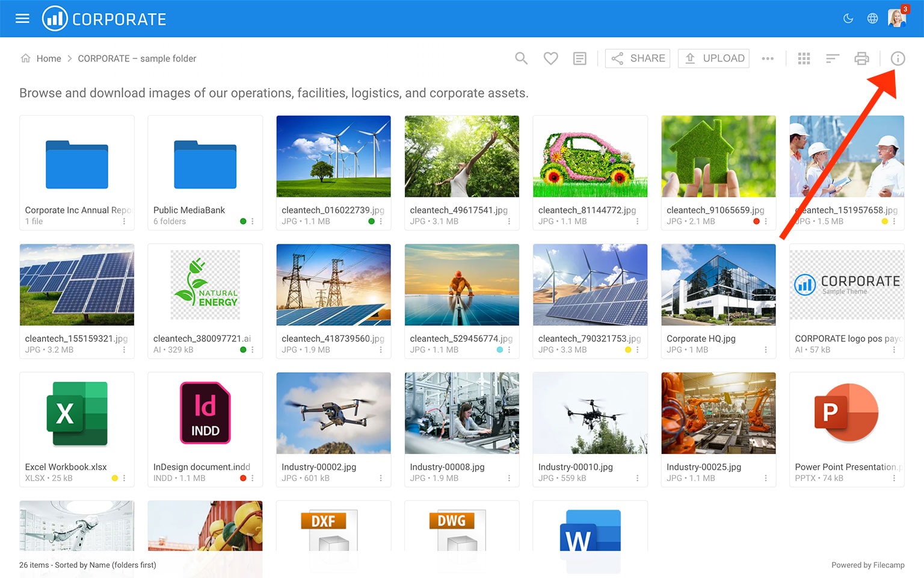Screen dimensions: 924x578
Task: Switch the grid view layout icon
Action: click(x=804, y=58)
